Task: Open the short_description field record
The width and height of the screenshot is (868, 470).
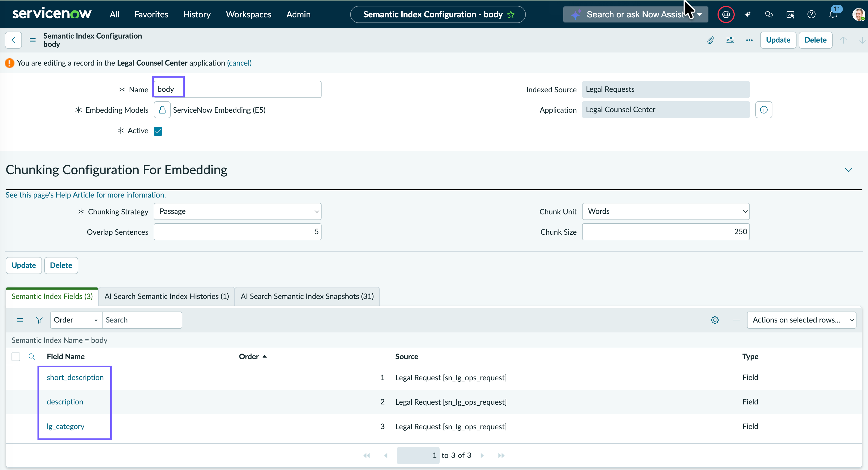Action: point(75,378)
